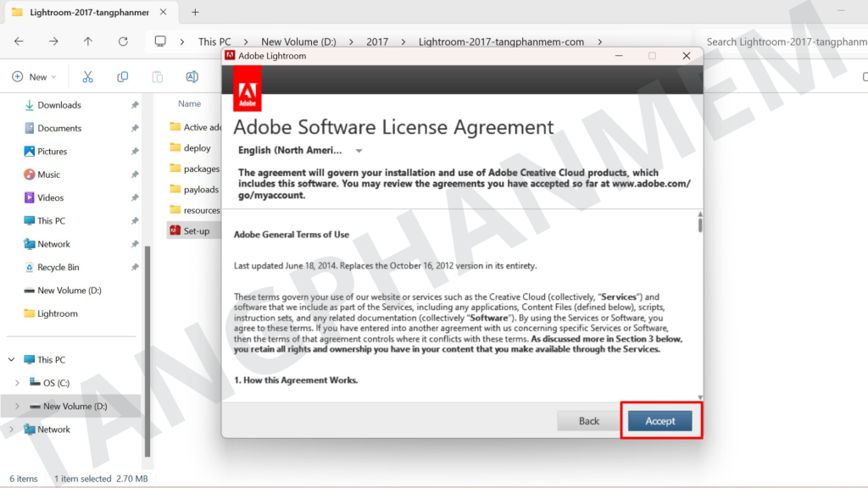Click the Adobe logo in installer header
This screenshot has height=488, width=868.
(247, 89)
